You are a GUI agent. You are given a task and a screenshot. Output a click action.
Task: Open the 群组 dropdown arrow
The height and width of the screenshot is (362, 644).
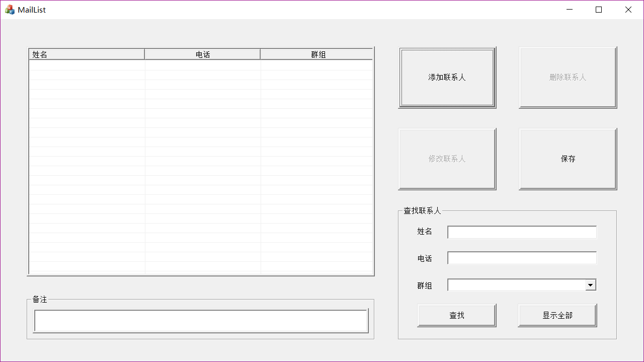coord(591,285)
